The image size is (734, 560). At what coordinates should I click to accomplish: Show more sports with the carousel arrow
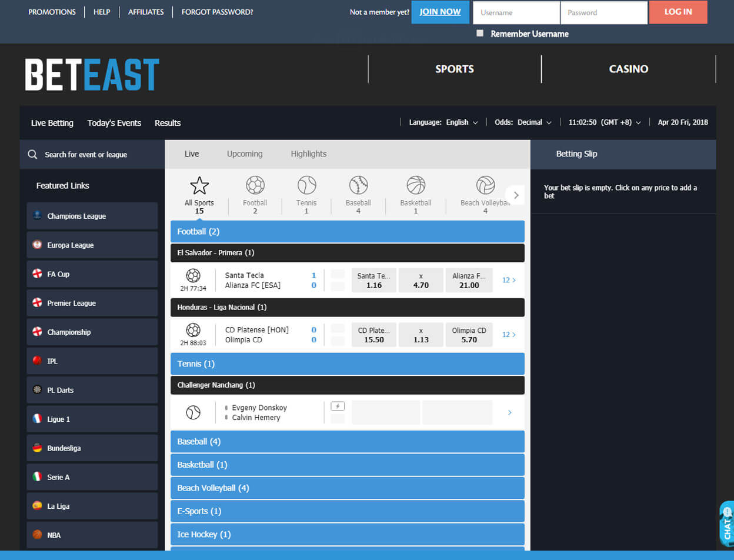coord(516,195)
